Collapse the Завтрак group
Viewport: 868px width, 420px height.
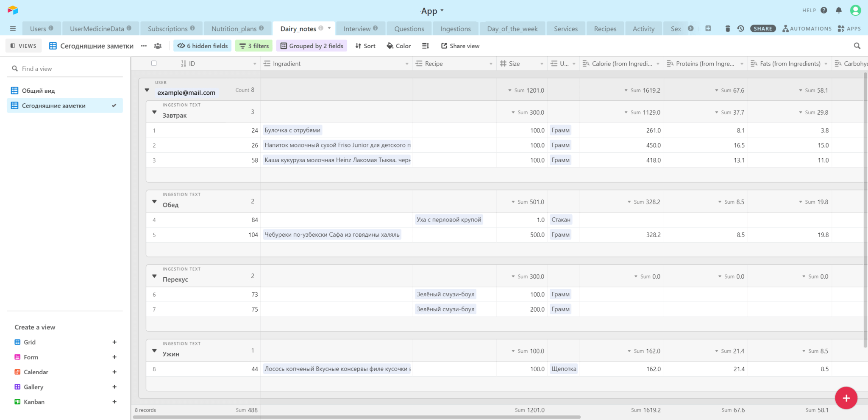coord(154,112)
